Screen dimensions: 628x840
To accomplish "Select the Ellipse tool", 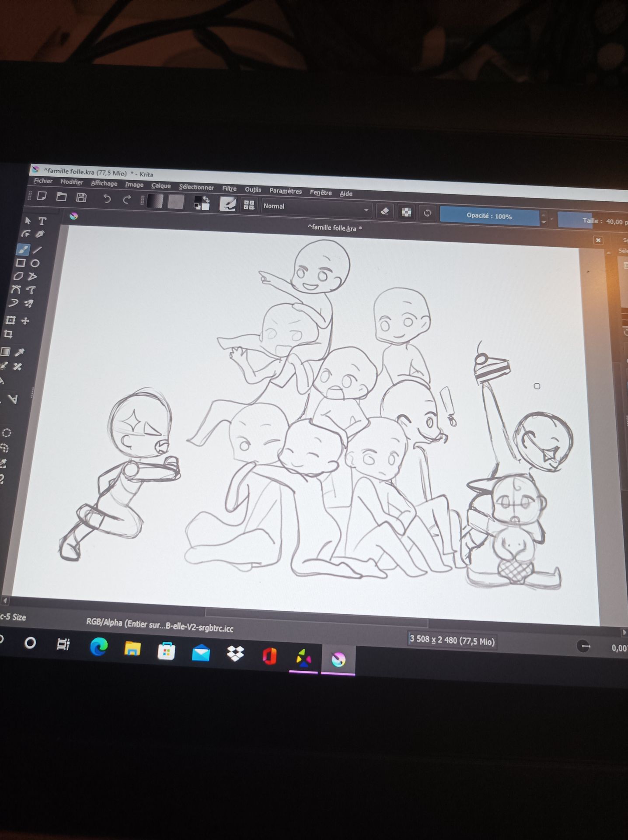I will pos(35,263).
